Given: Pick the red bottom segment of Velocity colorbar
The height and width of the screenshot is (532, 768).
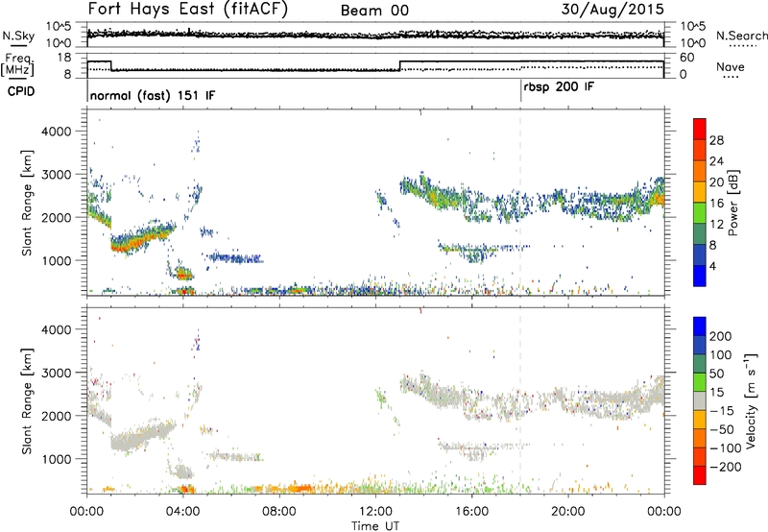Looking at the screenshot, I should click(x=700, y=475).
